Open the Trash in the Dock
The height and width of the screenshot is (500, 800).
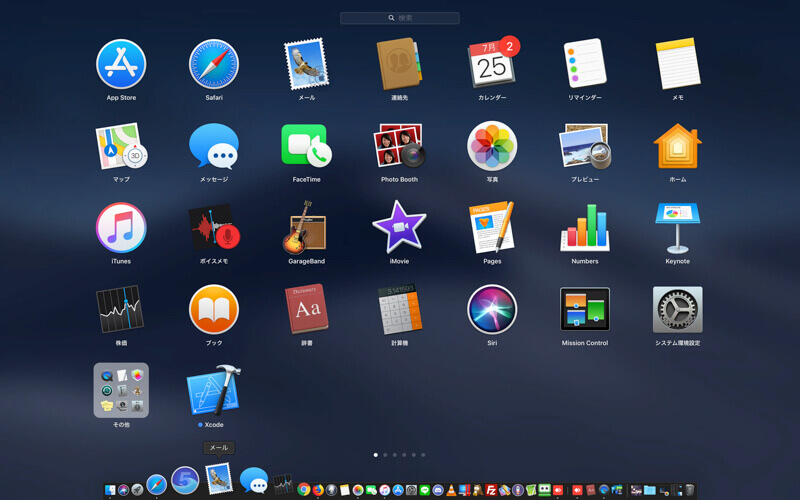pyautogui.click(x=689, y=490)
